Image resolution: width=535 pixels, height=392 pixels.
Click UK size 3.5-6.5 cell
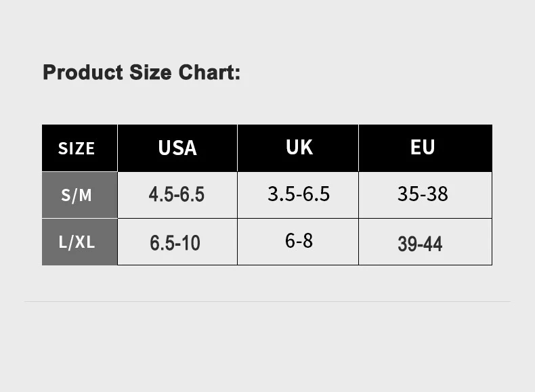[x=299, y=194]
